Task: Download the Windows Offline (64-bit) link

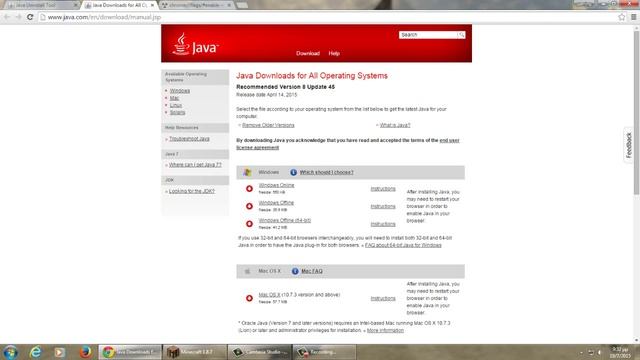Action: click(285, 220)
